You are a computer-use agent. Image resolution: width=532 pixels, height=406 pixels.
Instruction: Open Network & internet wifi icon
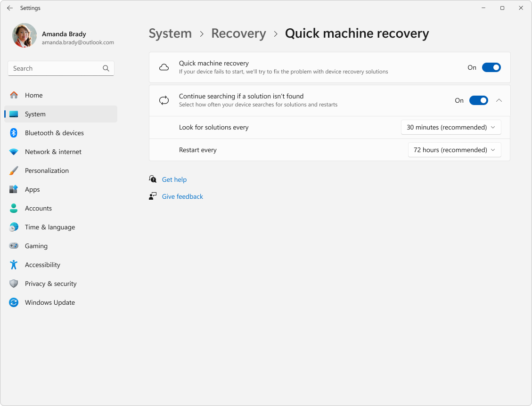[x=14, y=152]
